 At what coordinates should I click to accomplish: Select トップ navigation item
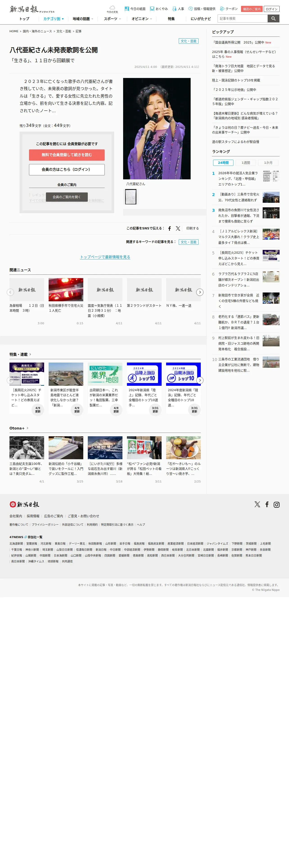tap(24, 19)
